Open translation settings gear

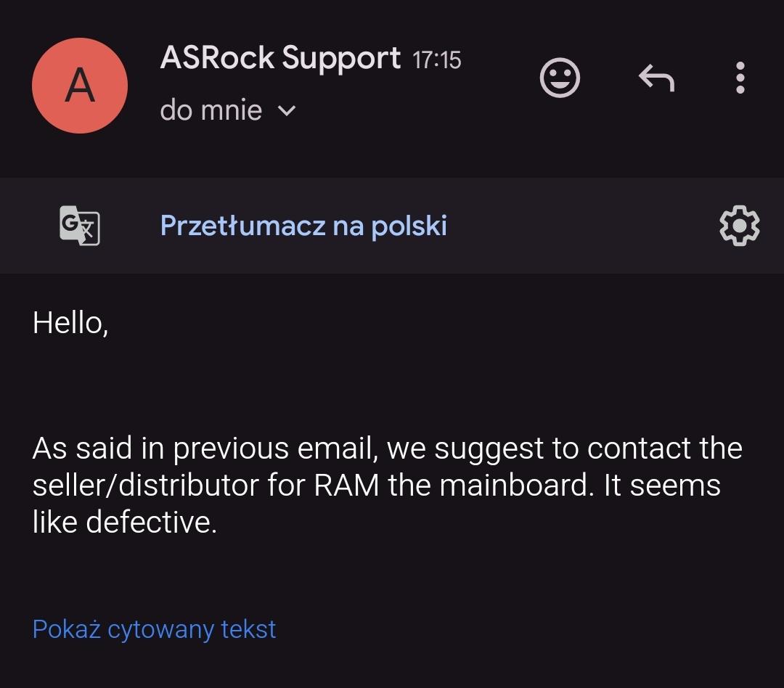(739, 226)
